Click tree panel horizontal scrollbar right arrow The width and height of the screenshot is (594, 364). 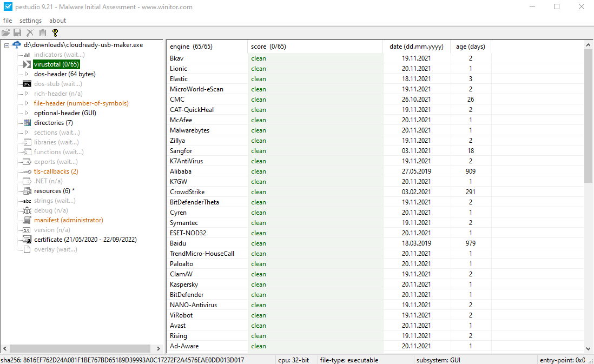(159, 348)
